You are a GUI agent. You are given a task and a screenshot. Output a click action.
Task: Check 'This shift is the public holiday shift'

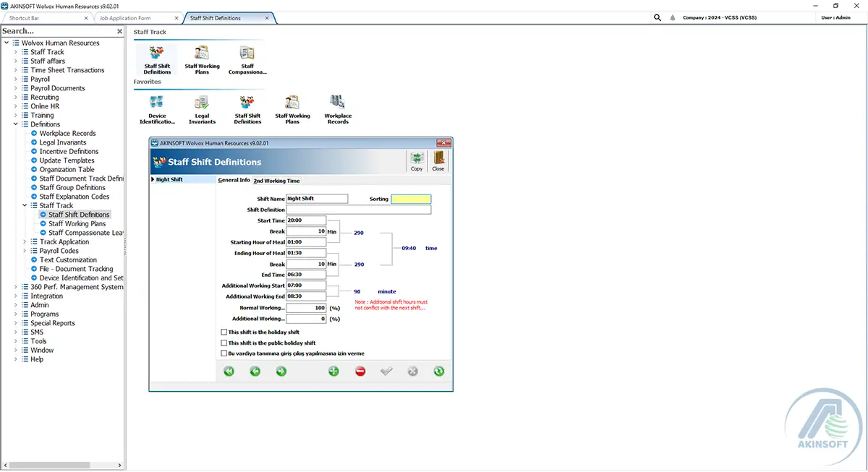[x=224, y=343]
